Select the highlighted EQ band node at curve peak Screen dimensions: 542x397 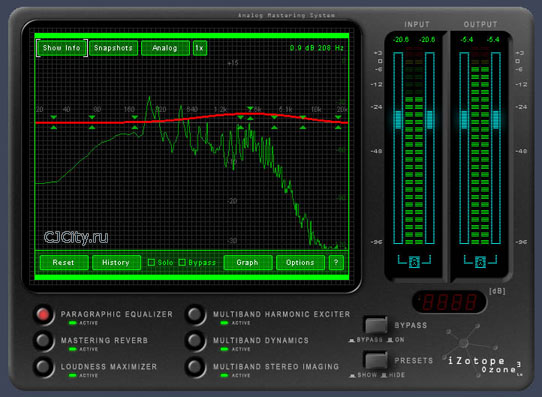point(250,114)
